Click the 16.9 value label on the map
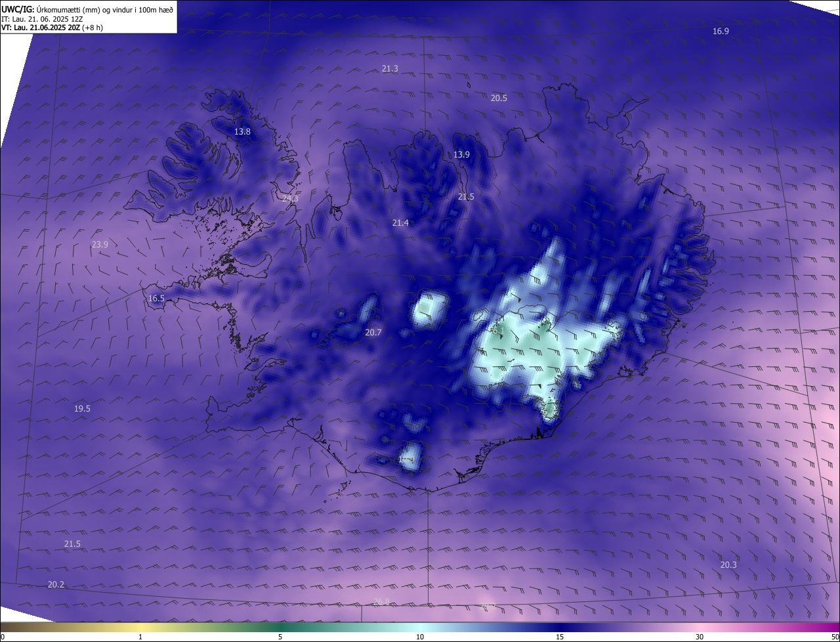 pos(721,32)
